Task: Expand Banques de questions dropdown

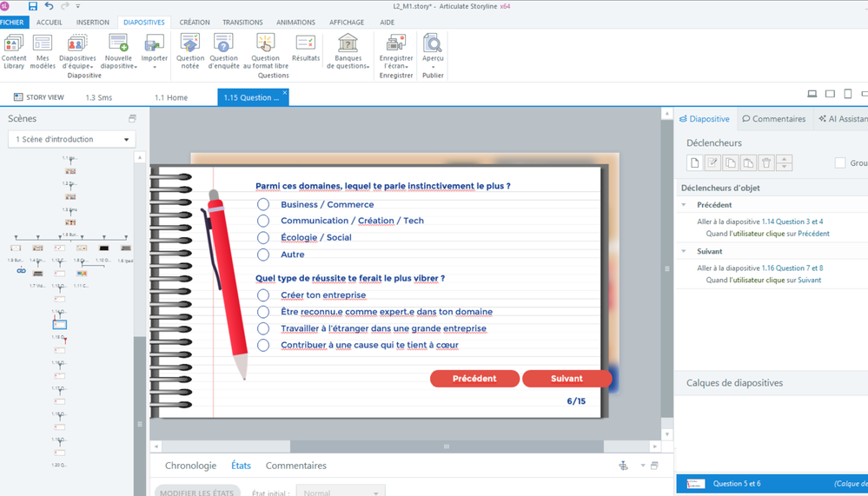Action: point(348,52)
